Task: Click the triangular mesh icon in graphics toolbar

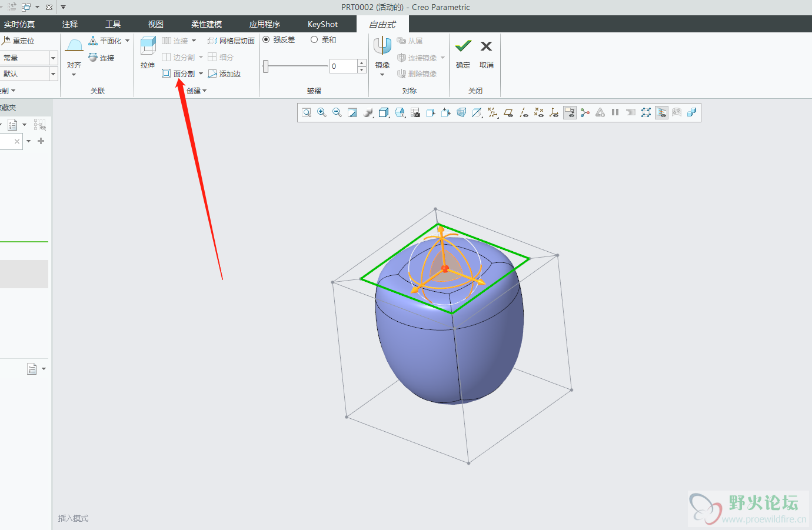Action: [600, 112]
